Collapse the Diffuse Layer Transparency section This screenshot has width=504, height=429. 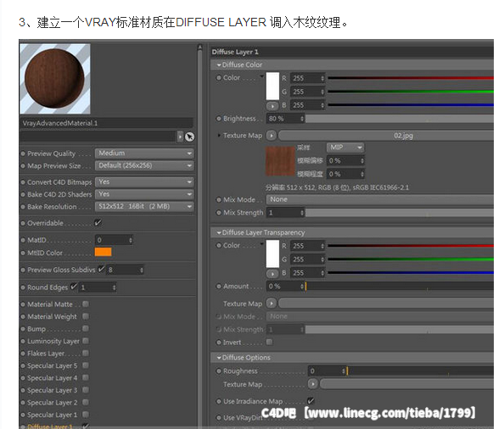coord(219,233)
